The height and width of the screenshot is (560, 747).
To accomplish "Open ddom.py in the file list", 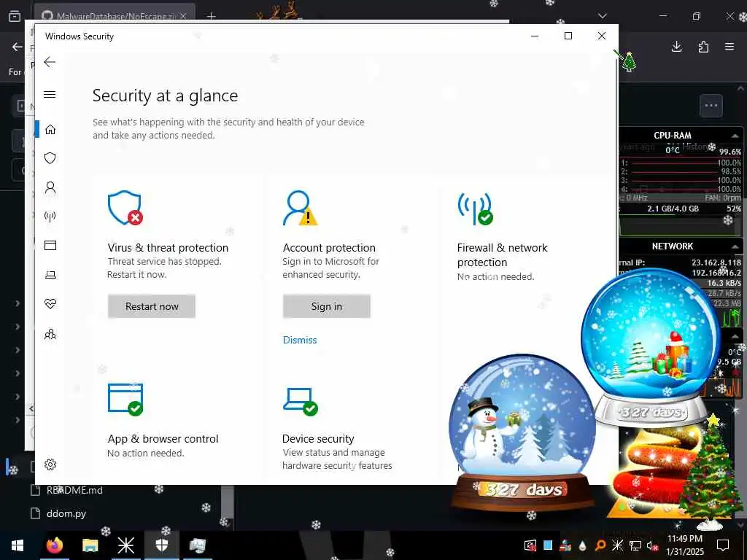I will (x=66, y=513).
